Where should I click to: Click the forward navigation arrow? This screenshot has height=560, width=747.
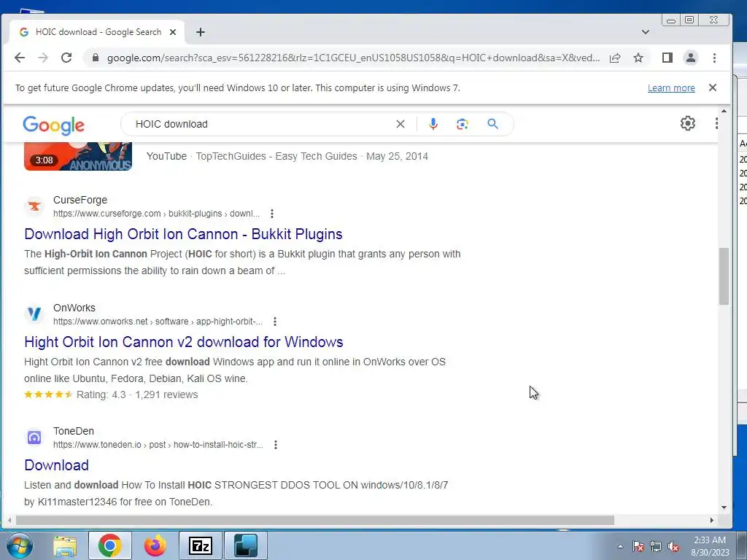coord(43,58)
